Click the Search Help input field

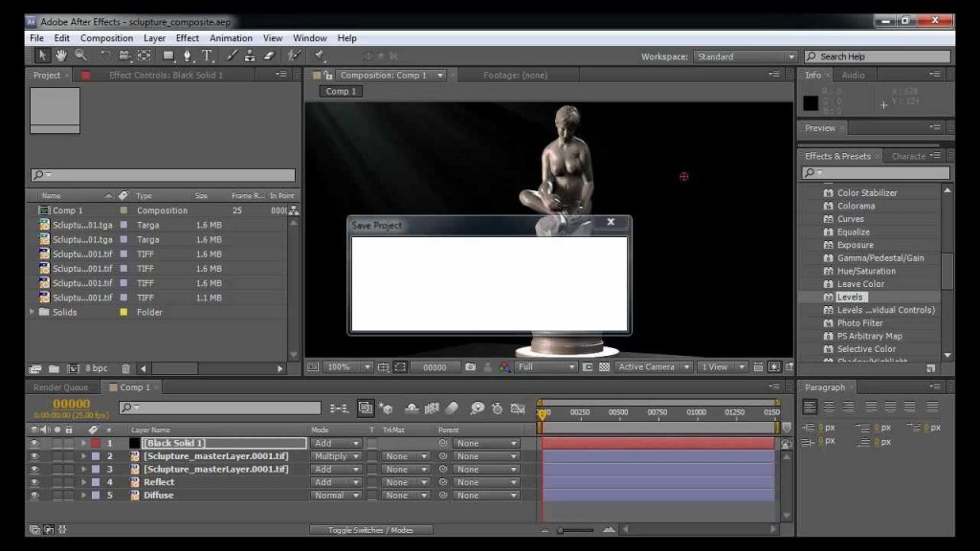878,56
